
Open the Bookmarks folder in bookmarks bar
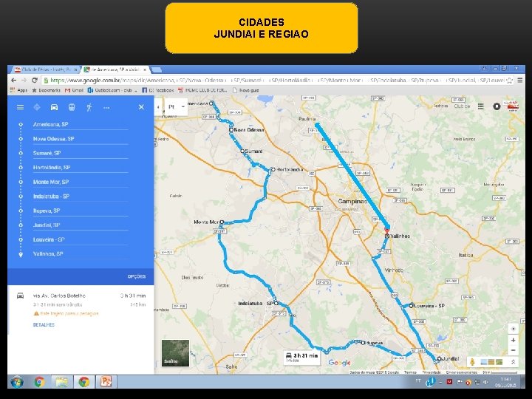(46, 90)
